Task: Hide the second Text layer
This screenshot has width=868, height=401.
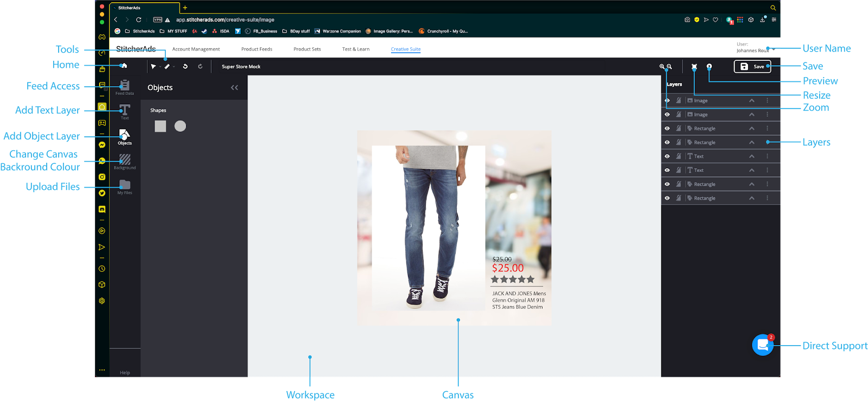Action: pos(667,170)
